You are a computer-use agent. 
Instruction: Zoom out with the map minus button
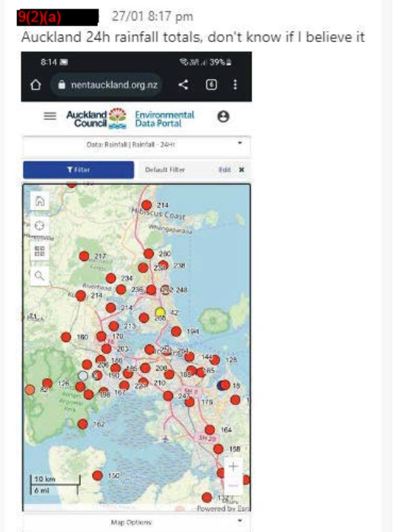233,486
